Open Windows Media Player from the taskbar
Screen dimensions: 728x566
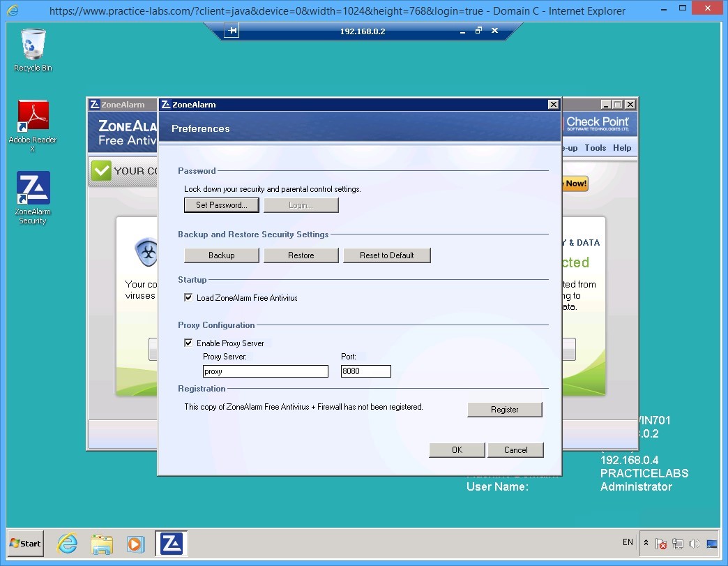click(136, 542)
